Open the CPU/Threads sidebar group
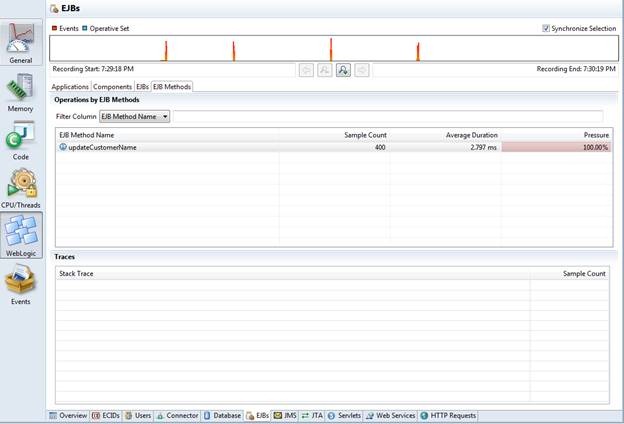Viewport: 624px width, 424px height. click(x=21, y=188)
